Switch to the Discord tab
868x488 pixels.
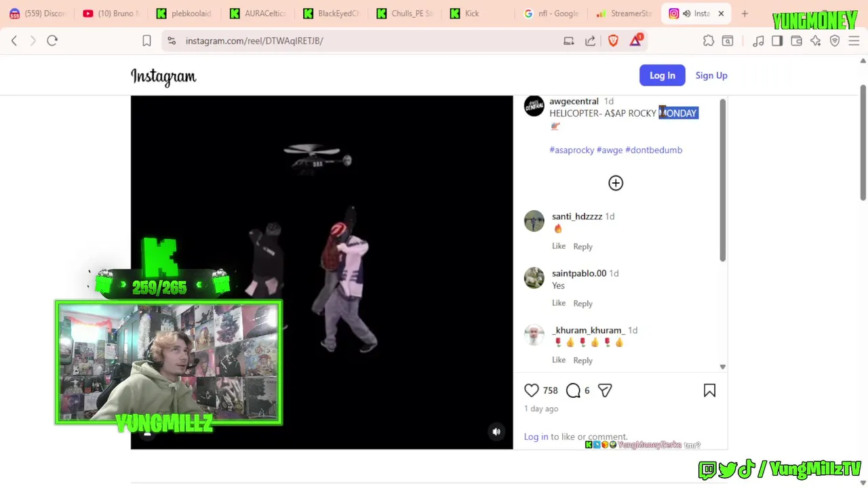(x=38, y=14)
